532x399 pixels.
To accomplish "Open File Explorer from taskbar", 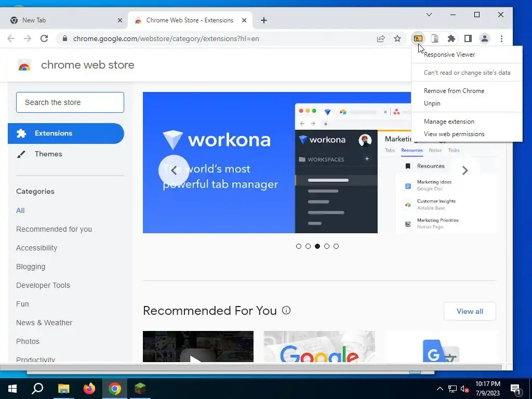I will pos(63,389).
